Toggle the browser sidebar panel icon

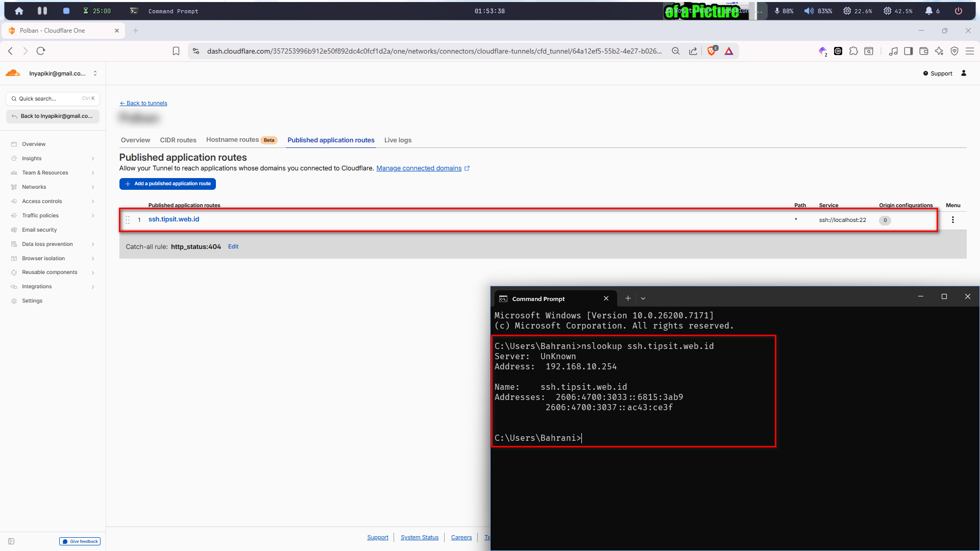(x=909, y=51)
